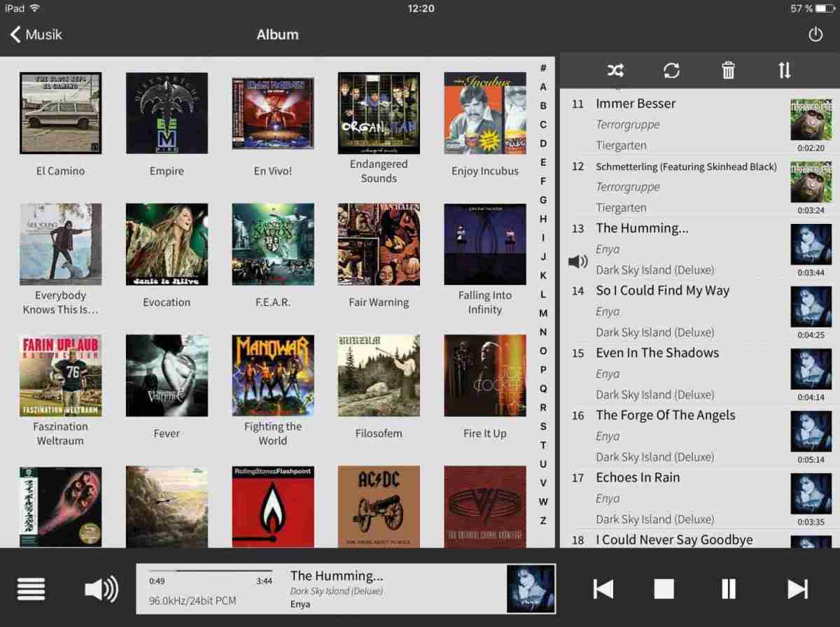Viewport: 840px width, 627px height.
Task: Play Even In The Shadows
Action: pyautogui.click(x=700, y=373)
